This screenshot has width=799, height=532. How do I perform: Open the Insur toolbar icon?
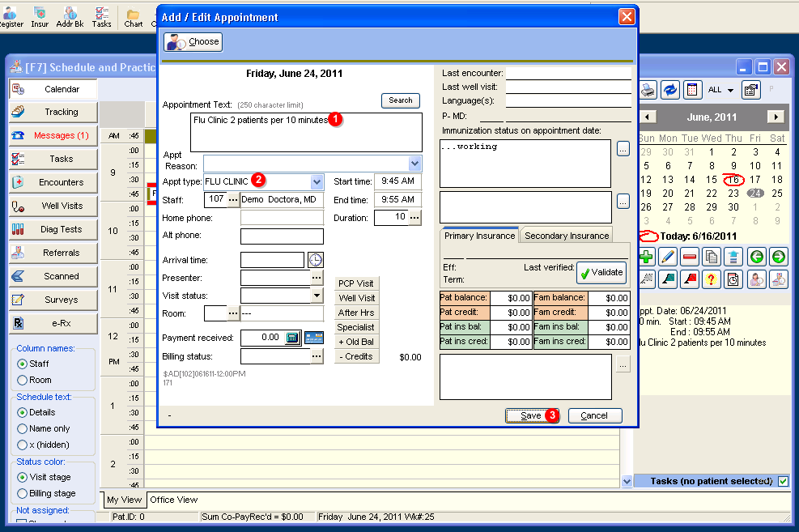point(40,16)
